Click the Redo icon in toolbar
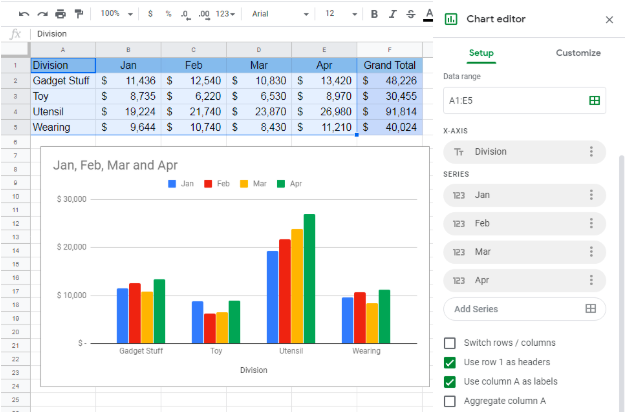Image resolution: width=625 pixels, height=412 pixels. click(42, 14)
